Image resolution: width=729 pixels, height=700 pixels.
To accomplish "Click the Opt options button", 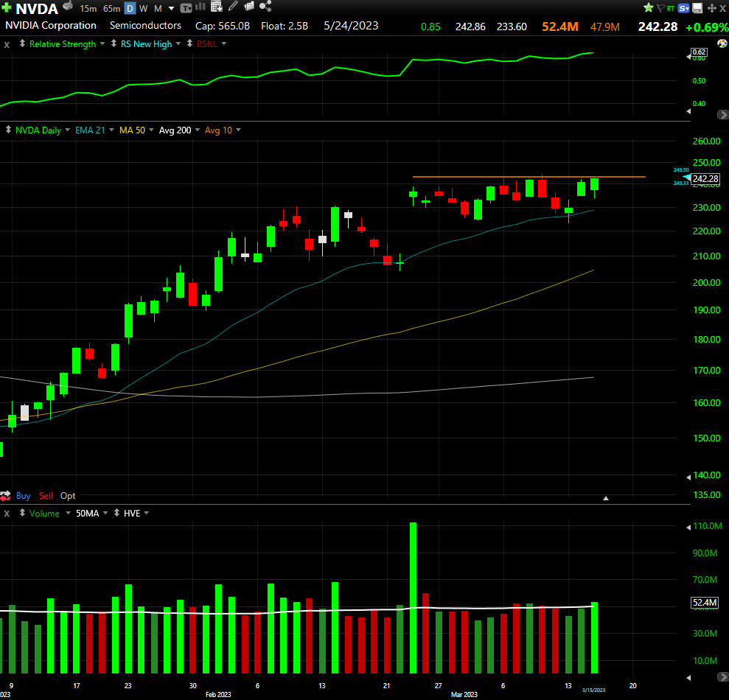I will coord(68,496).
